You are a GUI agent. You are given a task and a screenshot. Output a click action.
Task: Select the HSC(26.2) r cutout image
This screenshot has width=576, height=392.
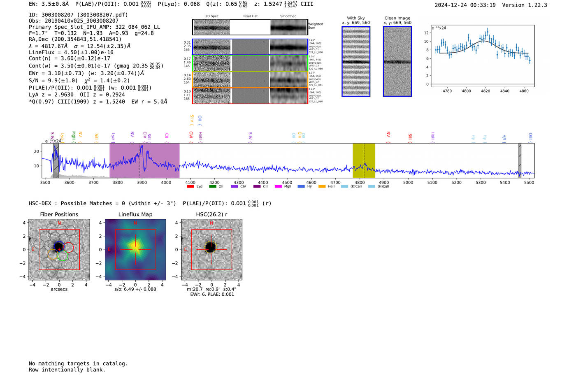click(211, 250)
